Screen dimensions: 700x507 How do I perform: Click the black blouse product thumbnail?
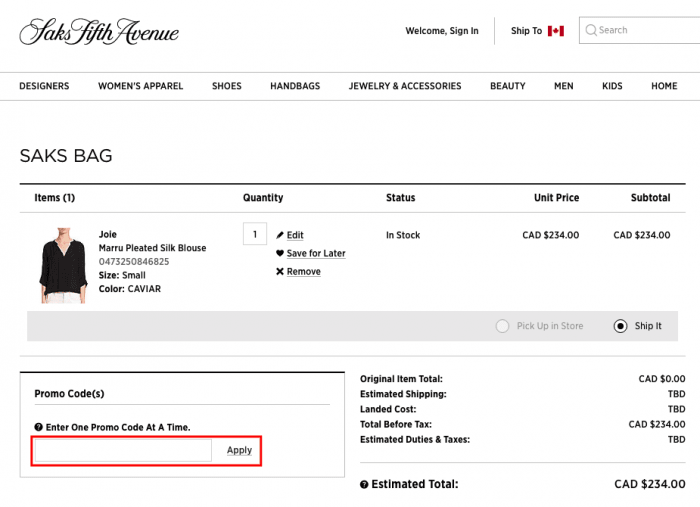click(x=63, y=265)
